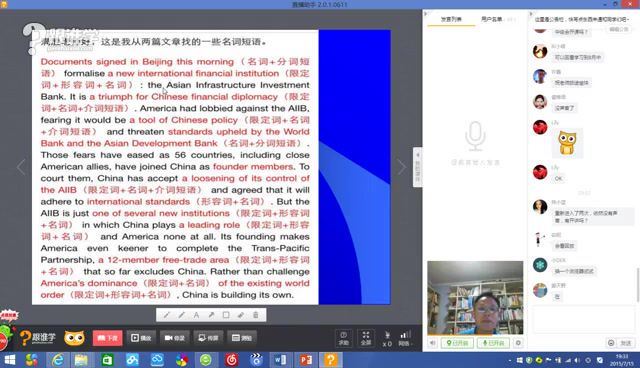
Task: Switch to the 用户名单 tab
Action: (x=491, y=19)
